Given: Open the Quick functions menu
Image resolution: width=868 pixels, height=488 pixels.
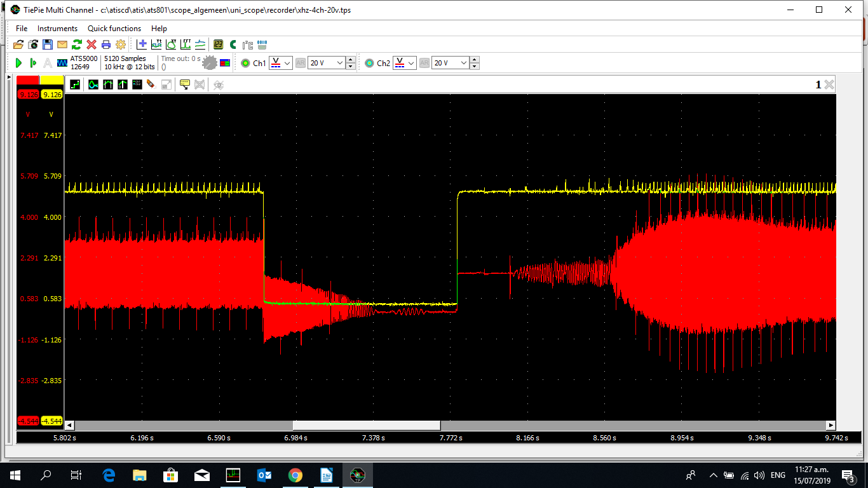Looking at the screenshot, I should click(114, 29).
